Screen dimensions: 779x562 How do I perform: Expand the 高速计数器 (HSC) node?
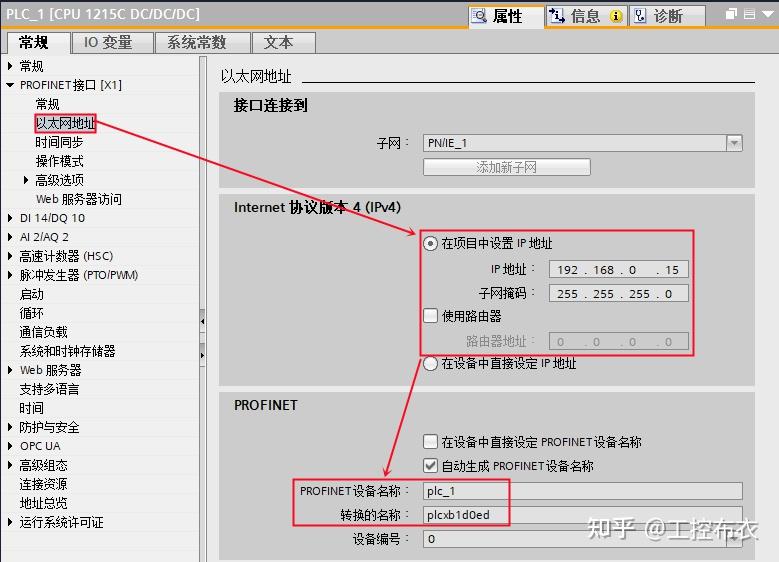click(x=10, y=256)
